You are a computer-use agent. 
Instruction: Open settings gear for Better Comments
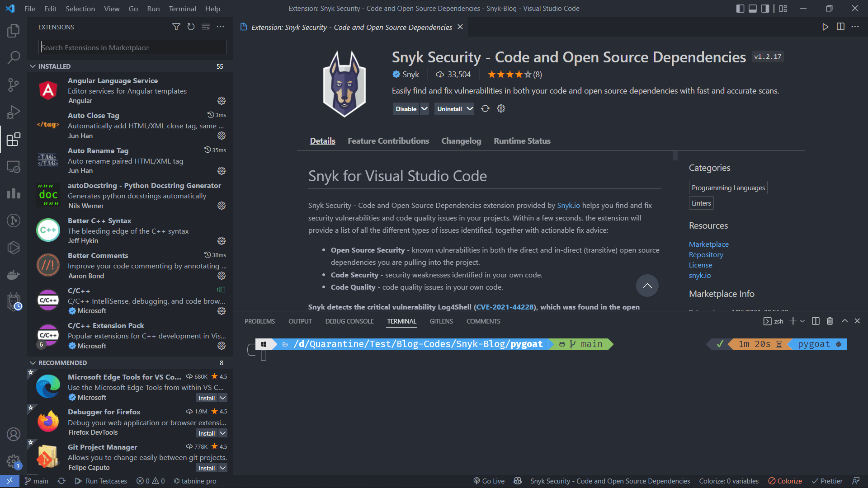click(x=222, y=276)
